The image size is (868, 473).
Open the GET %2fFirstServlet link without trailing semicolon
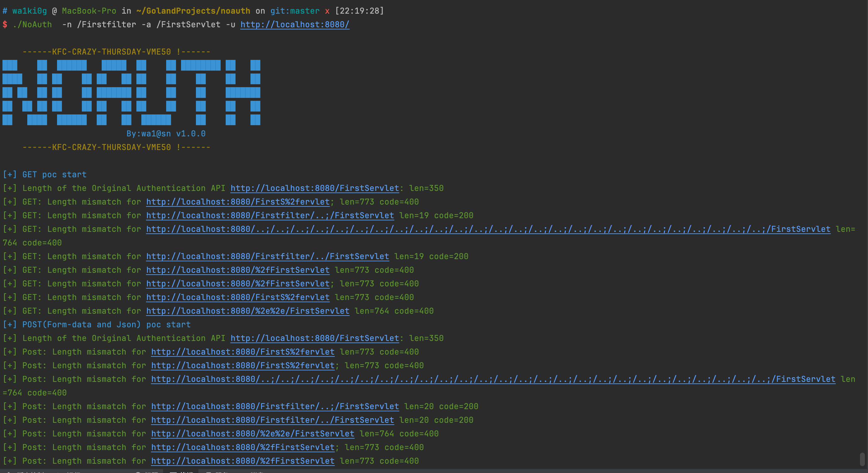[x=237, y=270]
